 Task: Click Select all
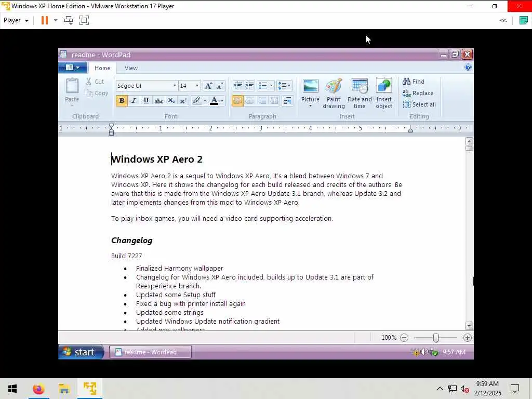click(419, 104)
